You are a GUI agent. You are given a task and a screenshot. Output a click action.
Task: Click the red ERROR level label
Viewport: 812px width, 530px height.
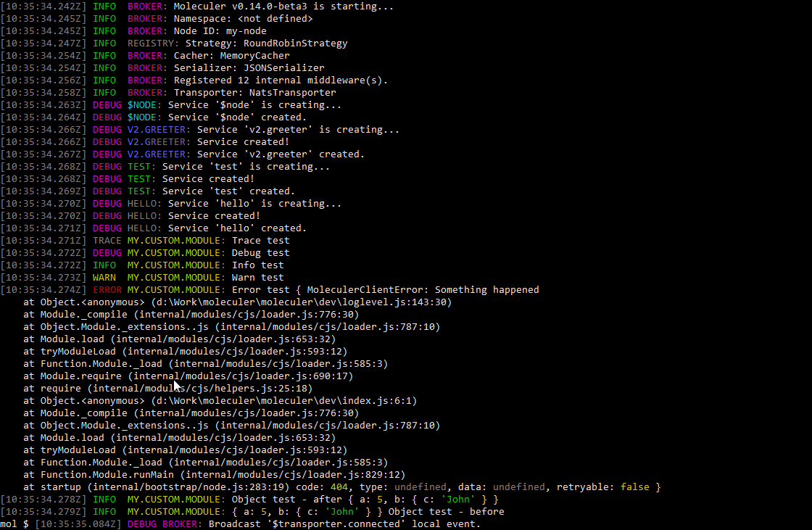[x=107, y=290]
